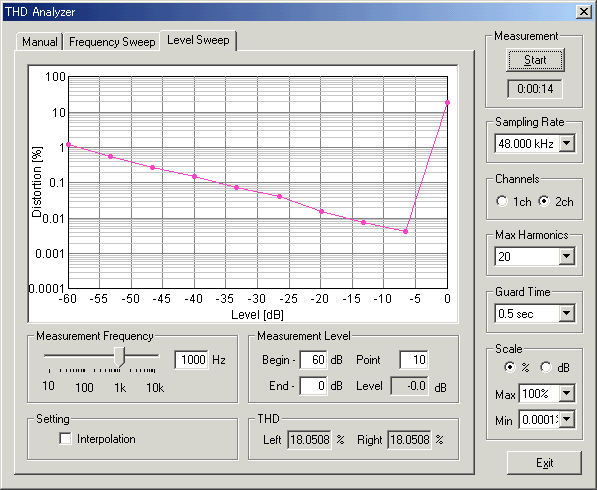Choose percent scale option
Screen dimensions: 597x490
coord(509,367)
